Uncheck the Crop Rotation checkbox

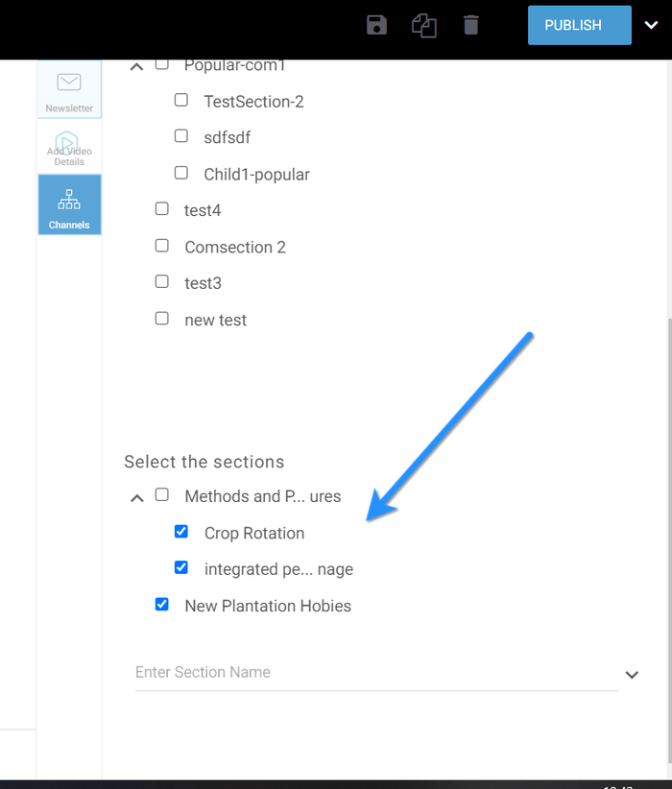coord(181,532)
